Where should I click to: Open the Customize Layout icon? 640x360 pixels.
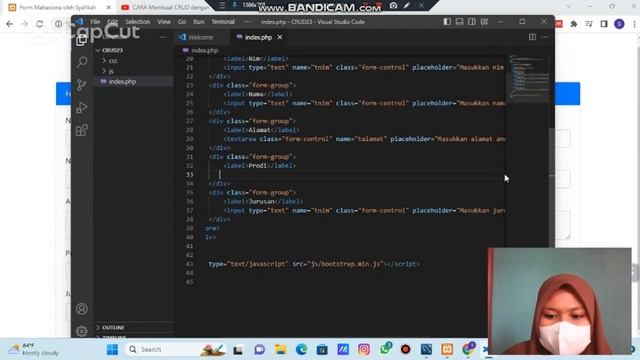click(x=484, y=22)
